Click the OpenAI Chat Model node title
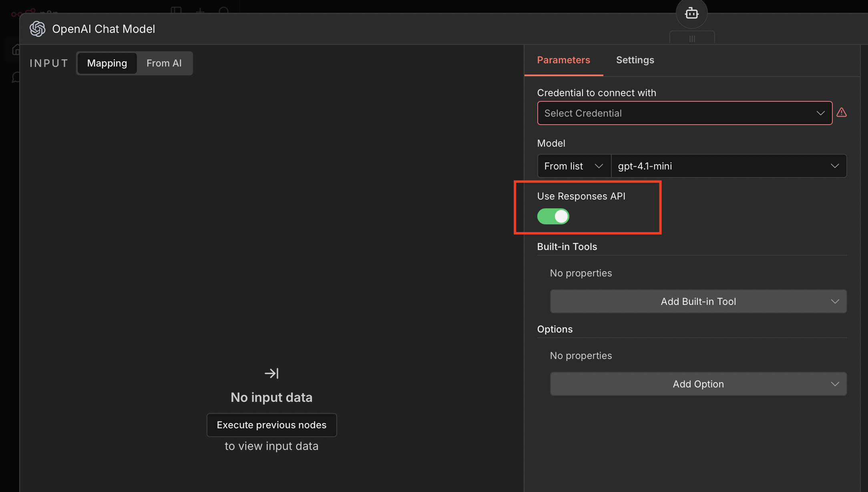This screenshot has height=492, width=868. coord(103,29)
